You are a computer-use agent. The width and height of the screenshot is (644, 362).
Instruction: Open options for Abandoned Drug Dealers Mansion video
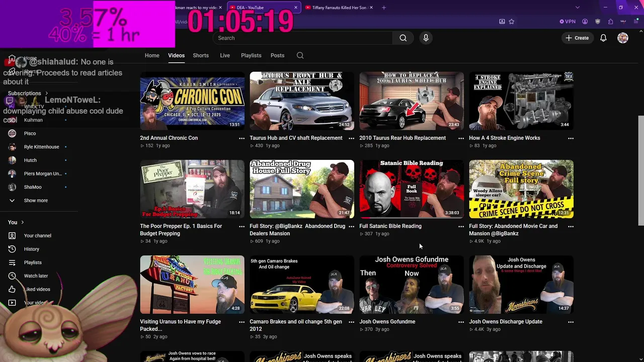[x=351, y=227]
